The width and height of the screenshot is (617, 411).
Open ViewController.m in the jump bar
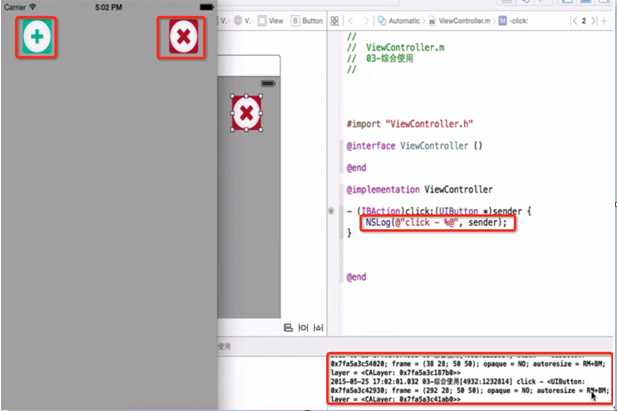pos(460,21)
